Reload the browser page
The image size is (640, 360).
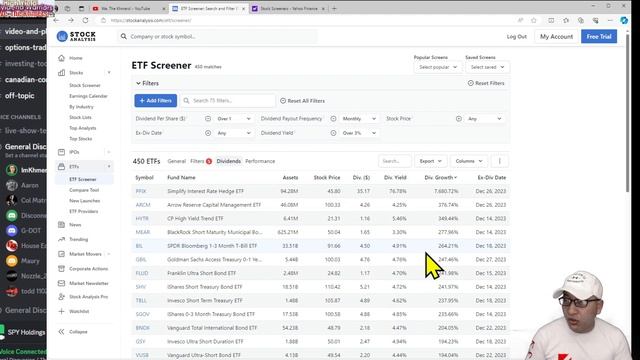(85, 20)
